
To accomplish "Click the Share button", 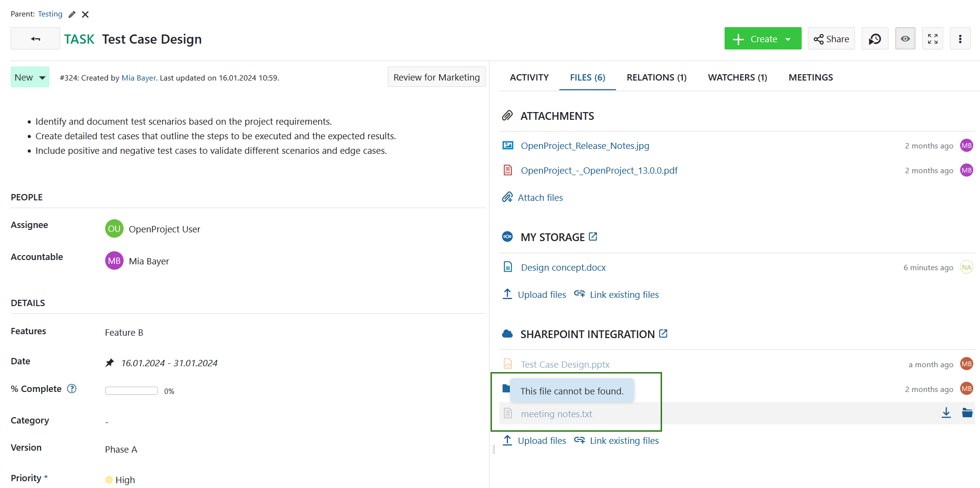I will pos(831,38).
